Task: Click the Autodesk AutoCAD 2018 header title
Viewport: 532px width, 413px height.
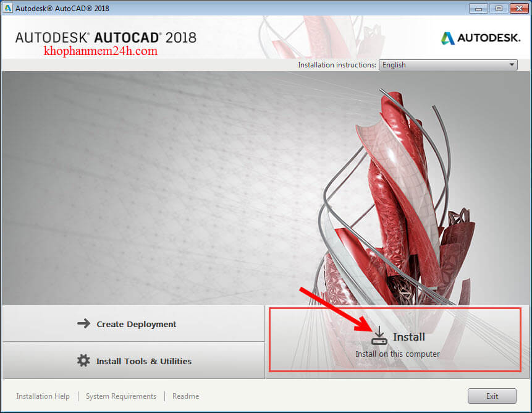Action: coord(106,37)
